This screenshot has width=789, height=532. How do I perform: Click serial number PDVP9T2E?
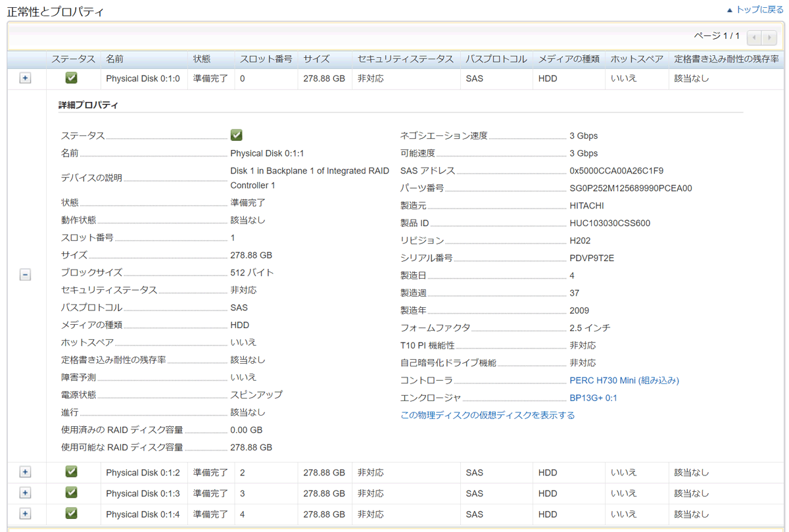tap(592, 258)
